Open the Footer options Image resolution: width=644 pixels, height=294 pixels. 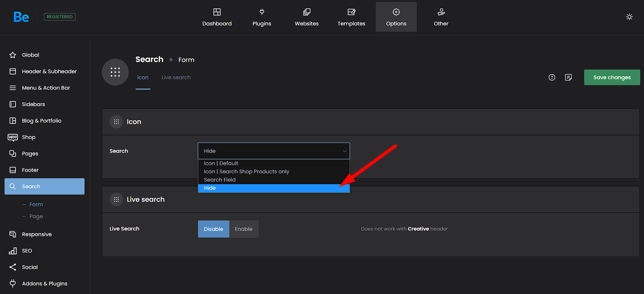click(x=30, y=170)
